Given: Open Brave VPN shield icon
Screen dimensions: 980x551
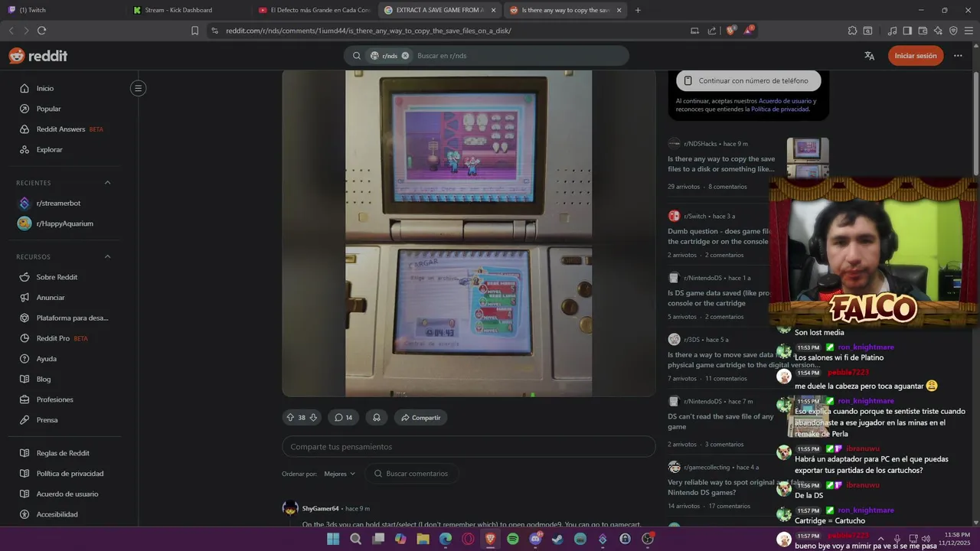Looking at the screenshot, I should (953, 31).
